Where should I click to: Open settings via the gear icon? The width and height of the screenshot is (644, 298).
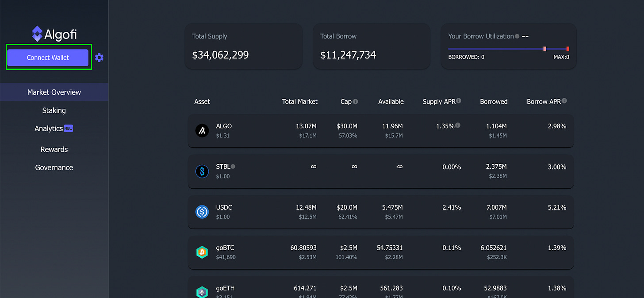click(x=99, y=58)
